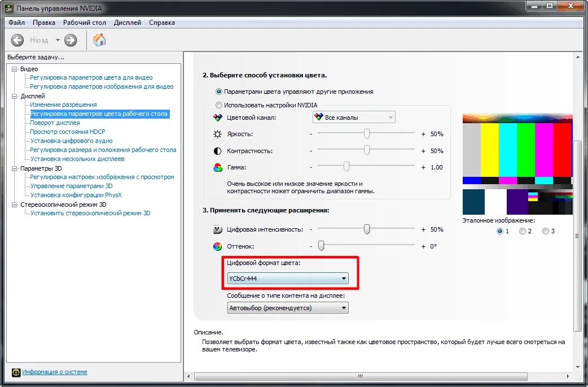Image resolution: width=588 pixels, height=387 pixels.
Task: Click the Контрастность half-circle icon
Action: (217, 151)
